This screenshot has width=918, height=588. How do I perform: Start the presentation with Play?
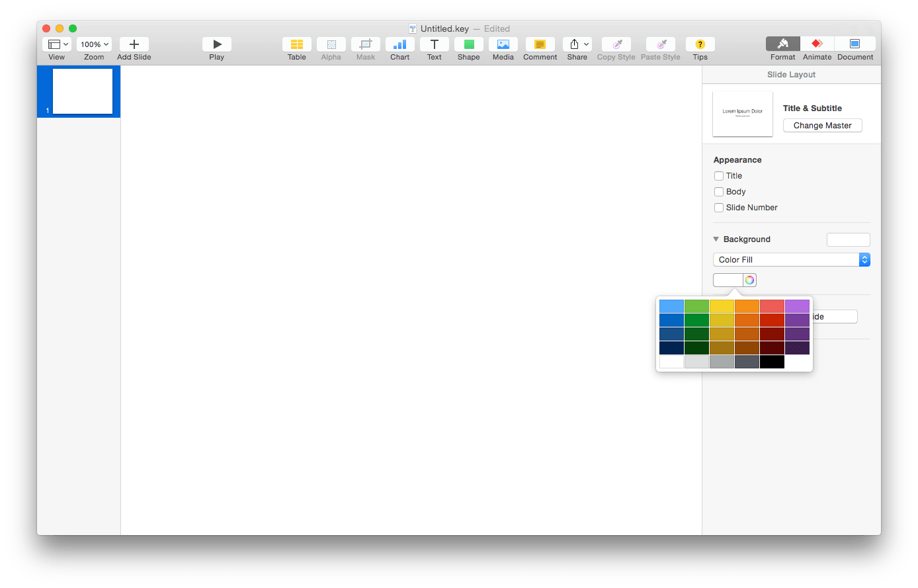[x=217, y=44]
